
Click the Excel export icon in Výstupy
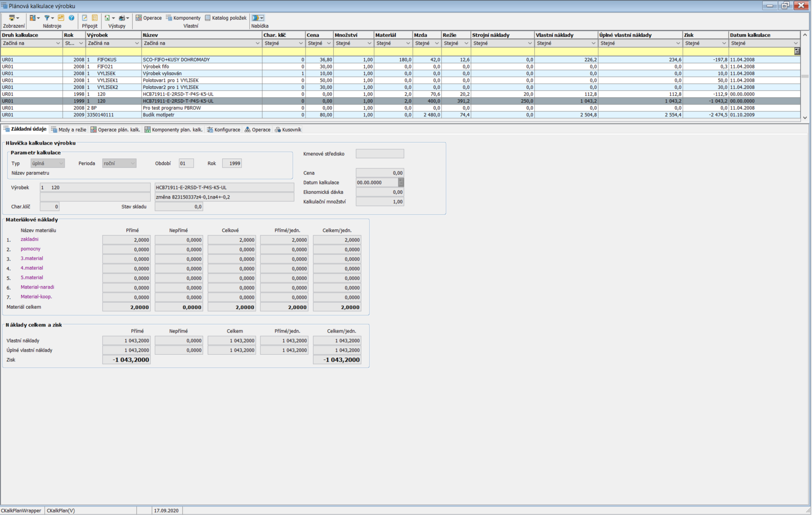tap(108, 18)
